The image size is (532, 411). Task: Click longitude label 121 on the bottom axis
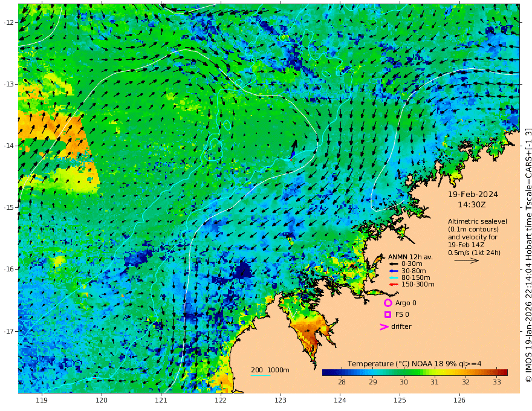(161, 400)
